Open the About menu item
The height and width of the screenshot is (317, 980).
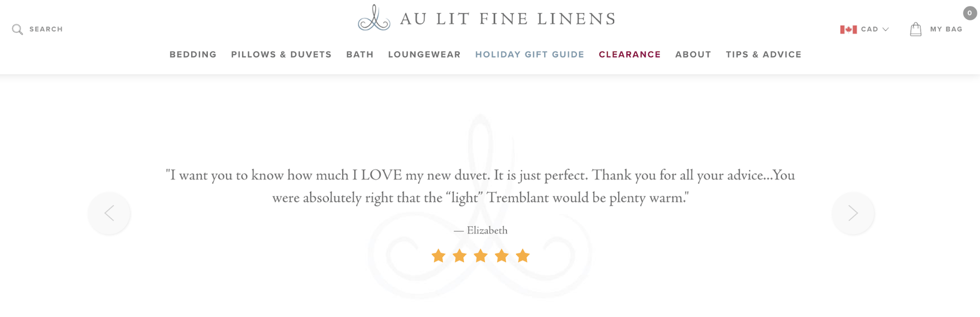pyautogui.click(x=693, y=55)
